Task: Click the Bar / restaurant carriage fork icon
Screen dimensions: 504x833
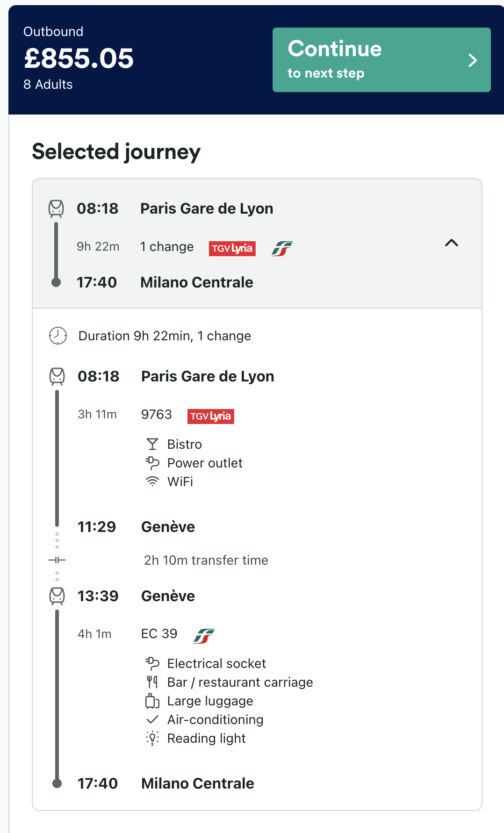Action: point(152,682)
